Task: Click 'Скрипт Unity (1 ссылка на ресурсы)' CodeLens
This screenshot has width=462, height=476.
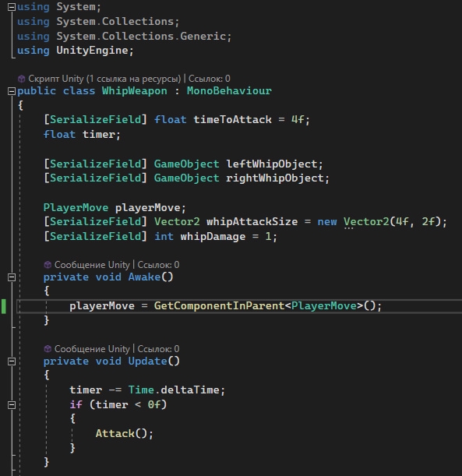Action: click(x=104, y=79)
